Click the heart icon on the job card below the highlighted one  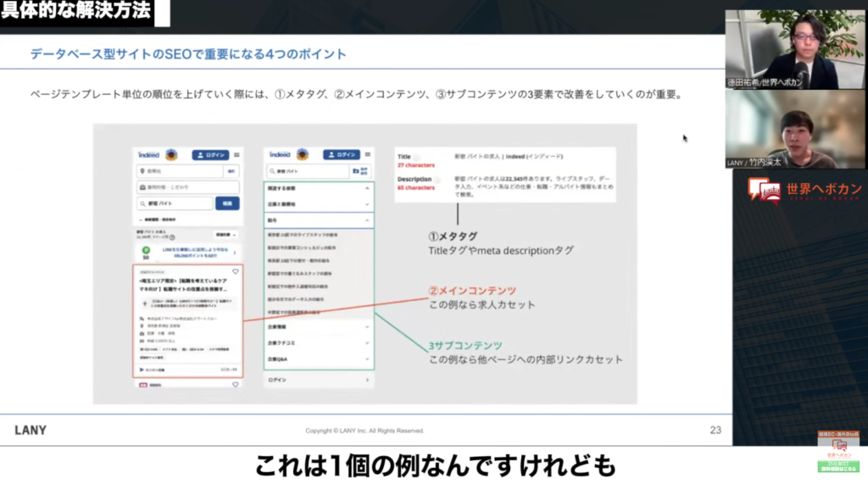tap(236, 384)
